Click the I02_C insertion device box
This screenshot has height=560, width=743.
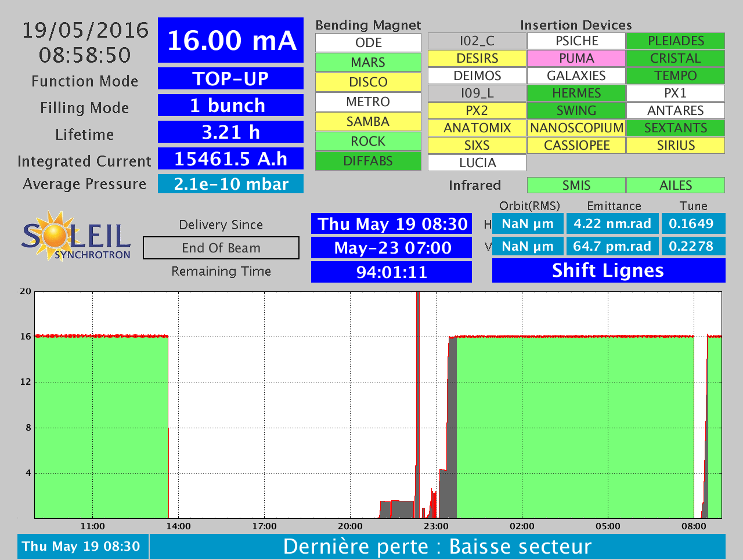tap(477, 41)
